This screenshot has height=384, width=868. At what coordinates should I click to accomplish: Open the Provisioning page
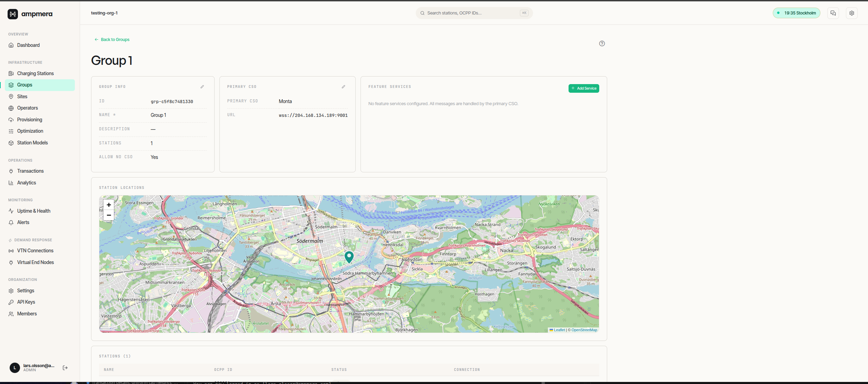click(29, 120)
